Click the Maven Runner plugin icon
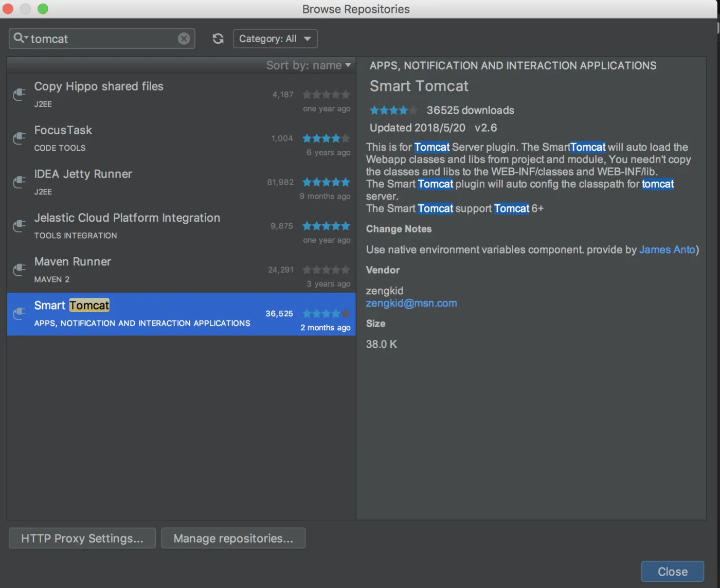 [19, 270]
